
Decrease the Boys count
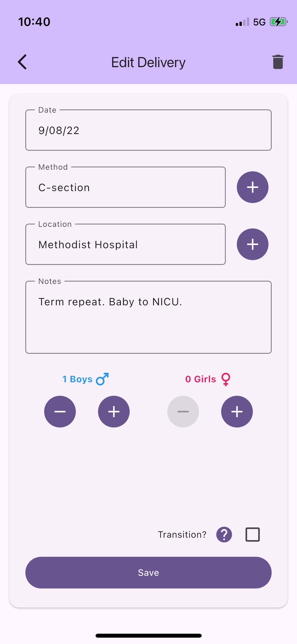click(60, 411)
